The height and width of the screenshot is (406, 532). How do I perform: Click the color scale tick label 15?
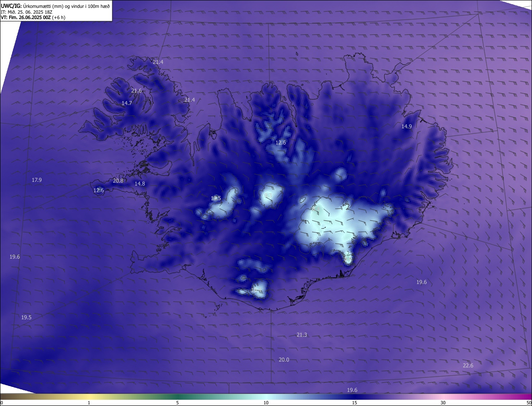tap(355, 403)
